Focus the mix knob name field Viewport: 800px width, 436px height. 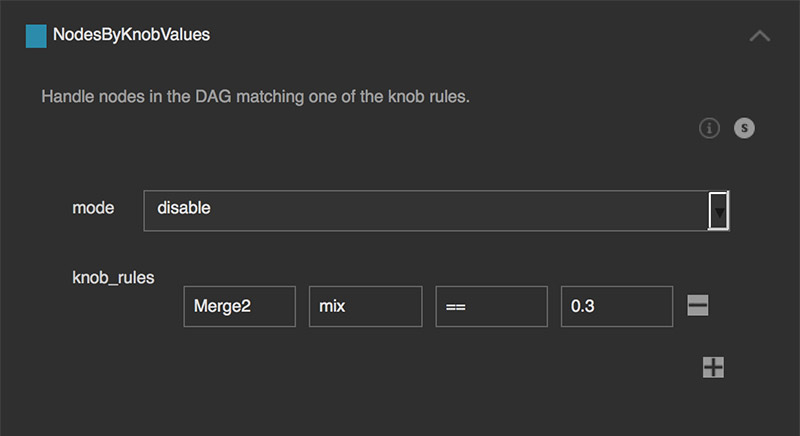point(365,306)
